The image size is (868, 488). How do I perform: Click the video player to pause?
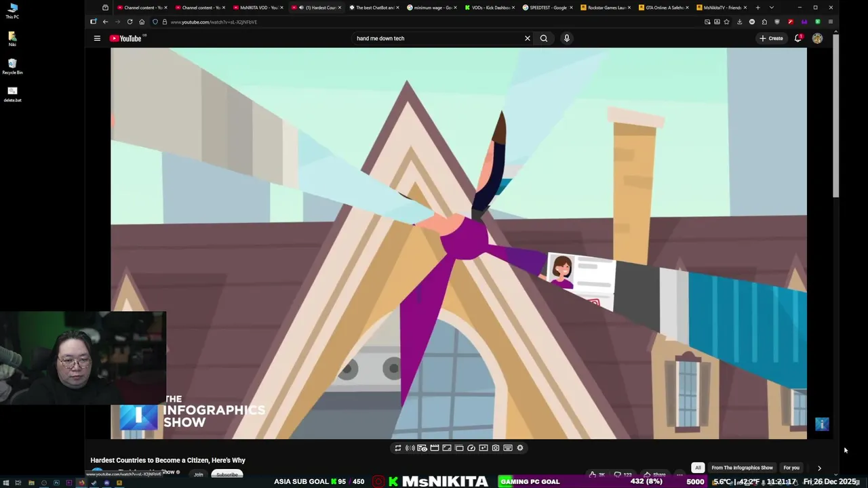pos(458,243)
